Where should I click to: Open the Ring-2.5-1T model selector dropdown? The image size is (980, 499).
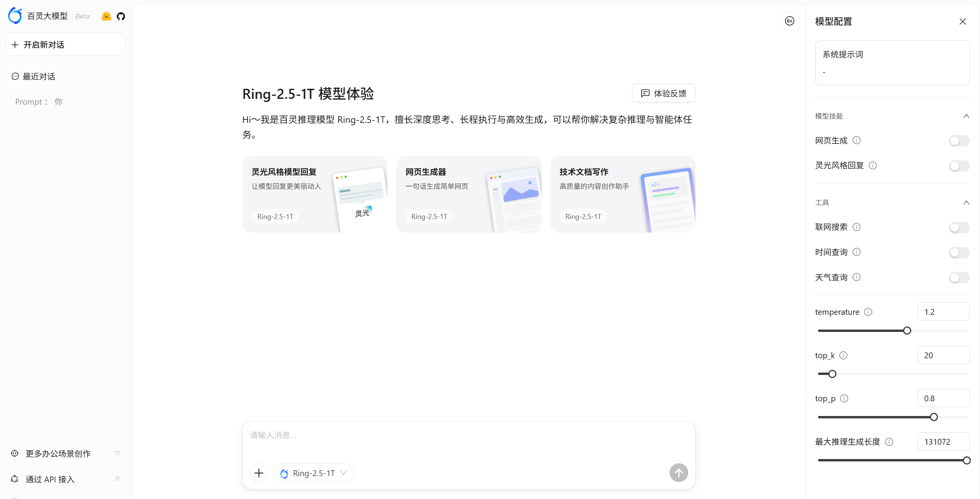[313, 473]
